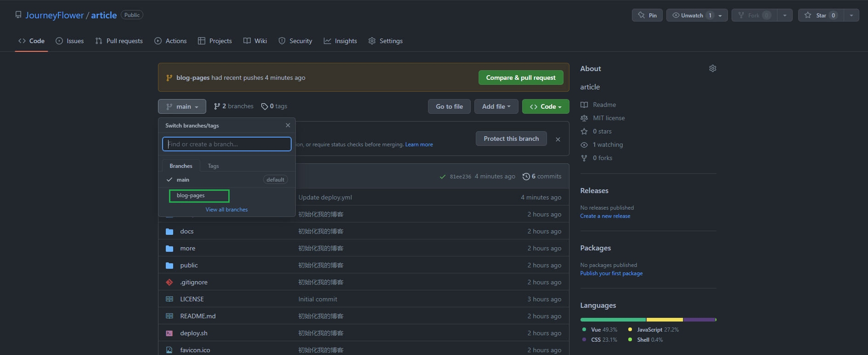Open the dropdown arrow next to Fork
Image resolution: width=868 pixels, height=355 pixels.
(x=785, y=15)
